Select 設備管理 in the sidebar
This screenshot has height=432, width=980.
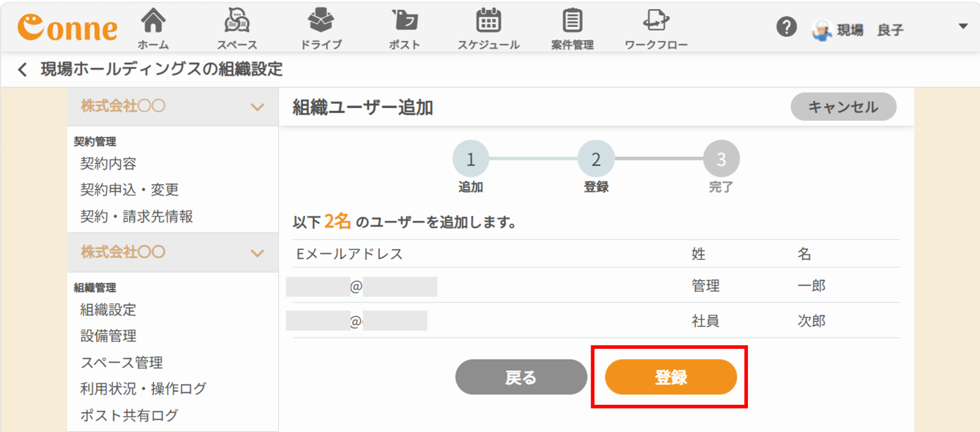(108, 336)
